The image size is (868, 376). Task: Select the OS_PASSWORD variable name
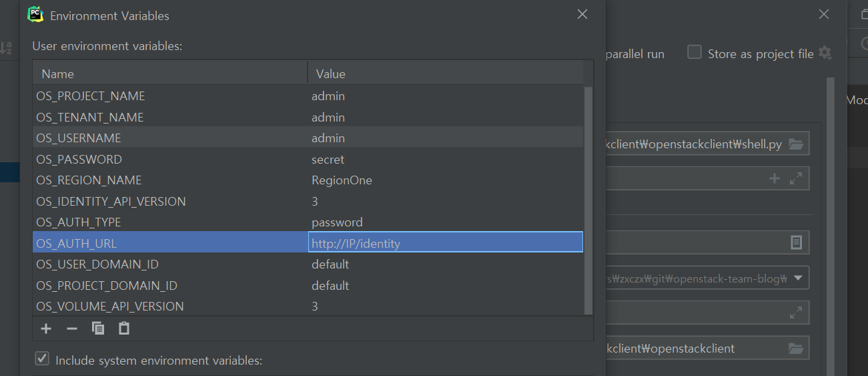click(x=79, y=160)
